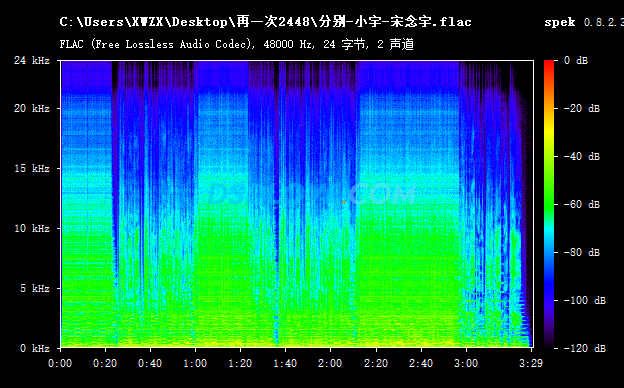Click the 0:20 time axis label
624x388 pixels.
point(105,363)
